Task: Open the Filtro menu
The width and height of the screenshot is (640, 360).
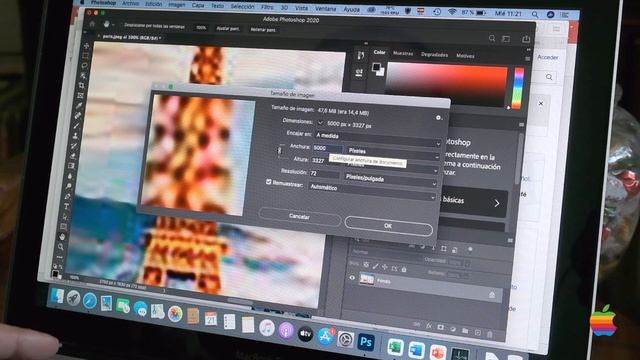Action: (x=267, y=7)
